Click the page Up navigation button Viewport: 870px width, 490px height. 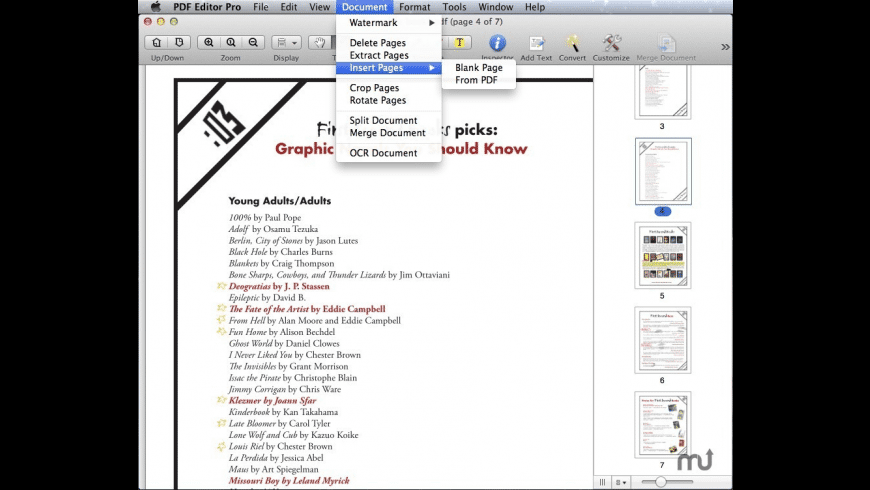(156, 42)
